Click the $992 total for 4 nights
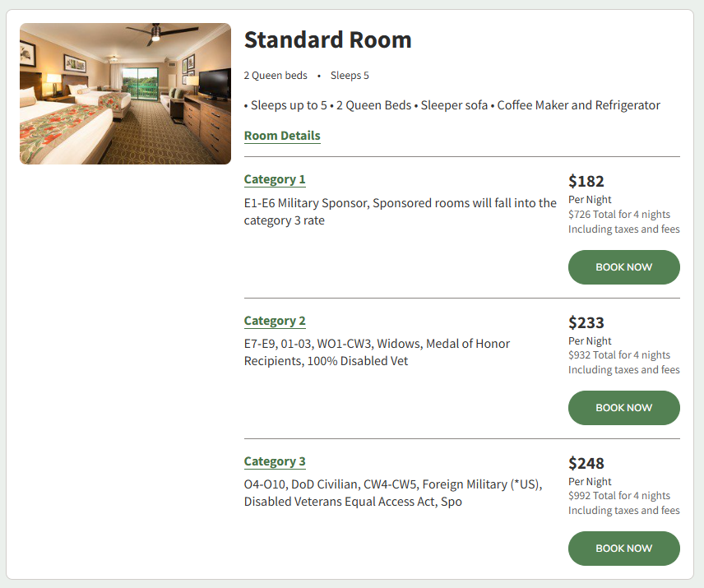 click(x=618, y=496)
